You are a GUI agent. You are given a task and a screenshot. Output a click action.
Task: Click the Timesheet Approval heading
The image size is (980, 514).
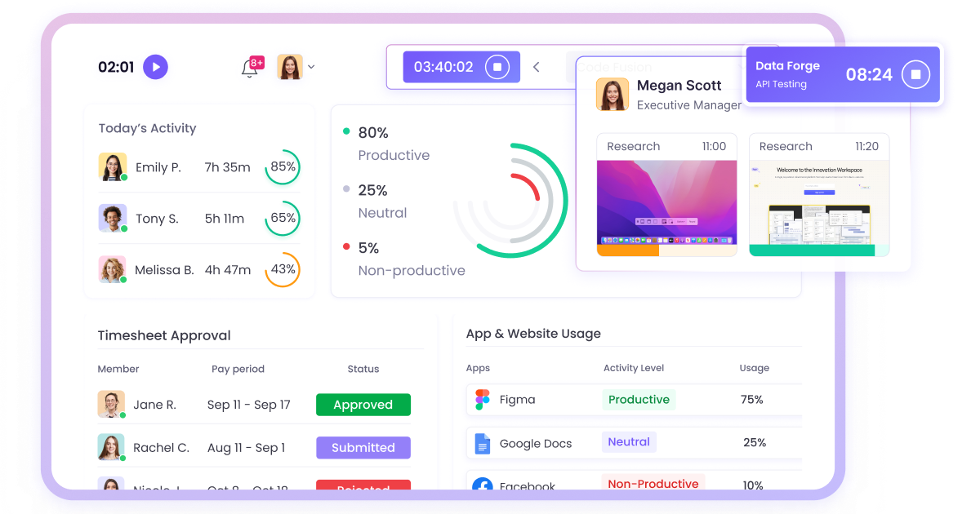coord(164,335)
